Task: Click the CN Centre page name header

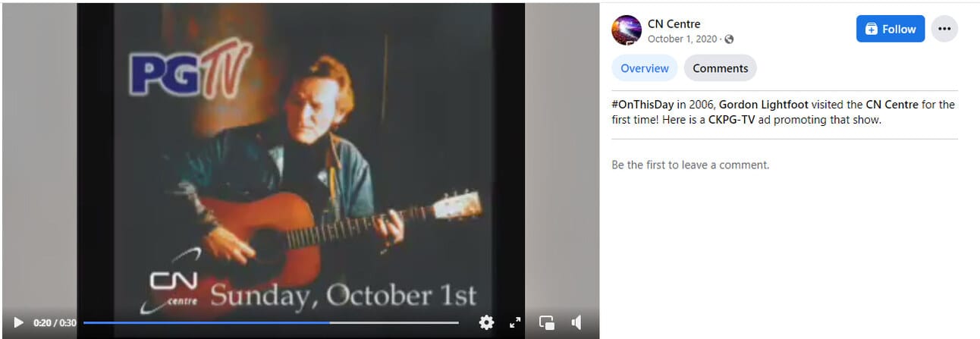Action: point(674,24)
